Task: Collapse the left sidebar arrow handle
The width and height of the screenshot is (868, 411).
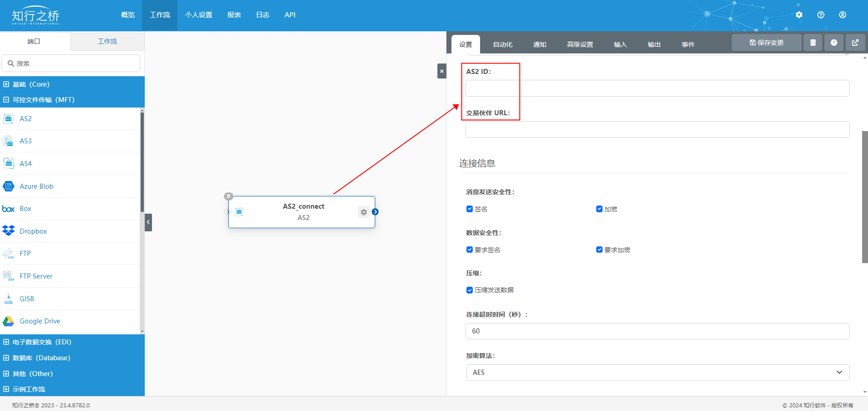Action: (x=148, y=222)
